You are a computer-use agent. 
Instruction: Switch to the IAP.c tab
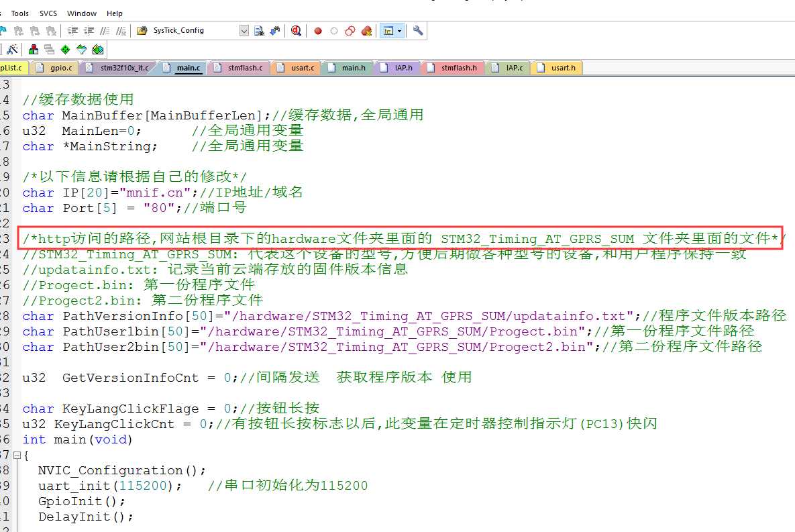click(508, 68)
